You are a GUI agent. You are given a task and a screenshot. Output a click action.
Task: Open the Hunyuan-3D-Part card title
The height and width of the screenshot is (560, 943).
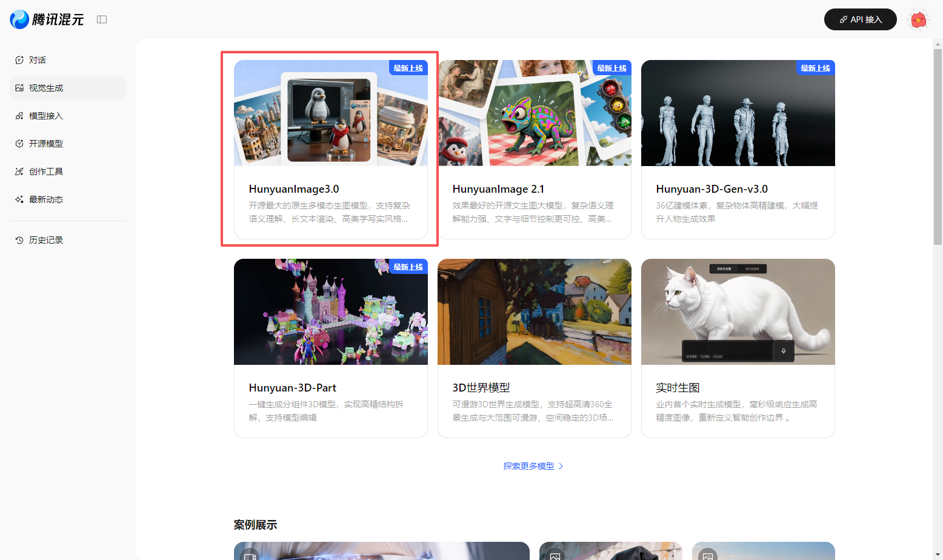point(292,388)
